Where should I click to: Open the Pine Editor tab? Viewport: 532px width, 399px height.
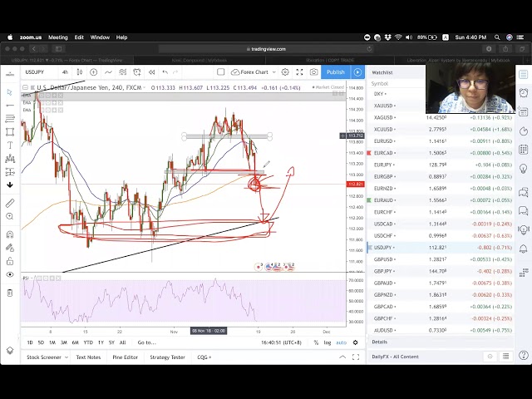(x=125, y=357)
